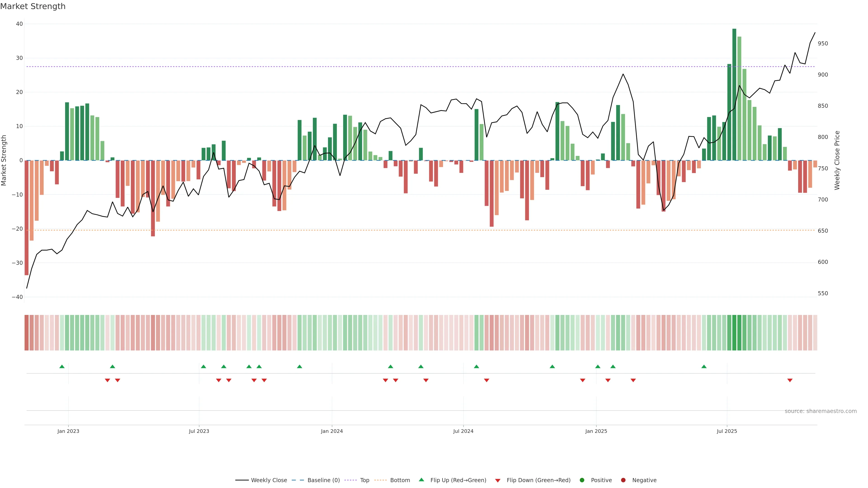Click the green flip-up marker just before Jul 2025
The width and height of the screenshot is (868, 488).
click(x=704, y=366)
